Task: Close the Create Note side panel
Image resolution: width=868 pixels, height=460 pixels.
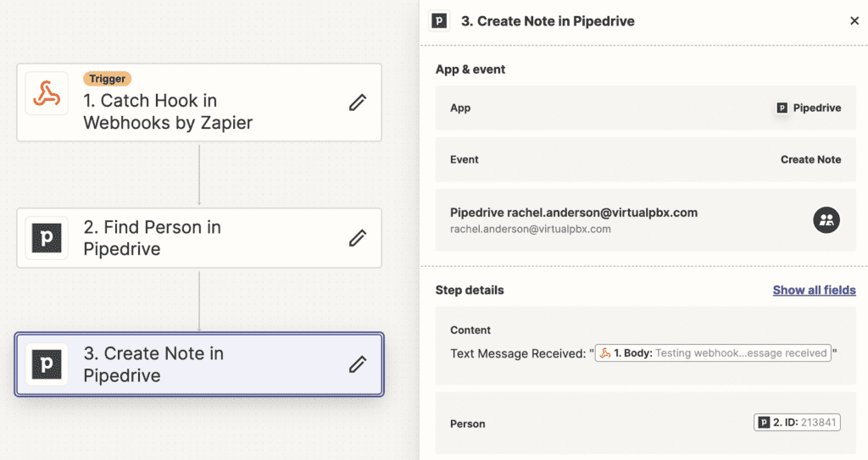Action: pyautogui.click(x=854, y=20)
